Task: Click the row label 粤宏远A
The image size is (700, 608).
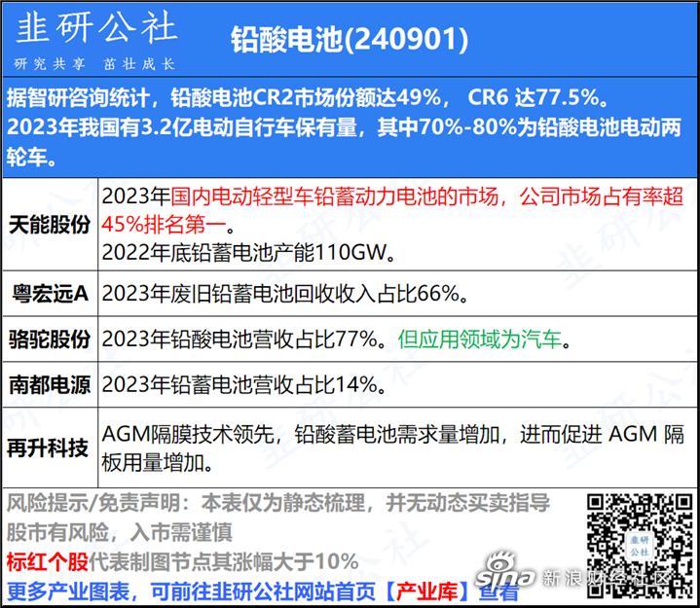Action: (x=50, y=294)
